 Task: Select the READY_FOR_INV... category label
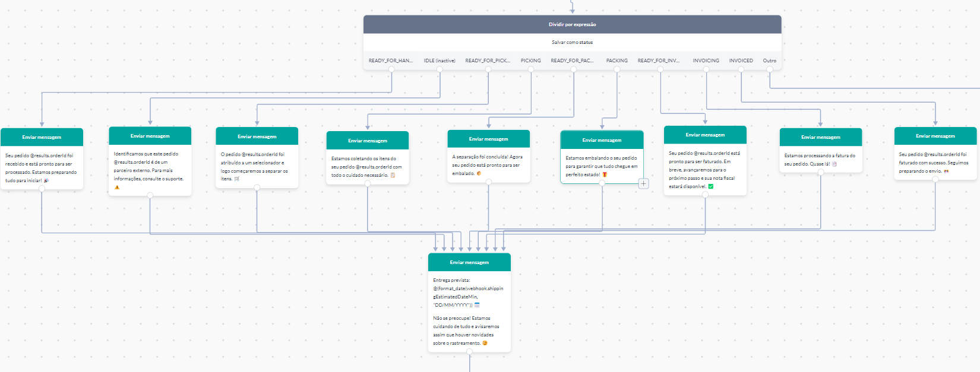tap(659, 61)
